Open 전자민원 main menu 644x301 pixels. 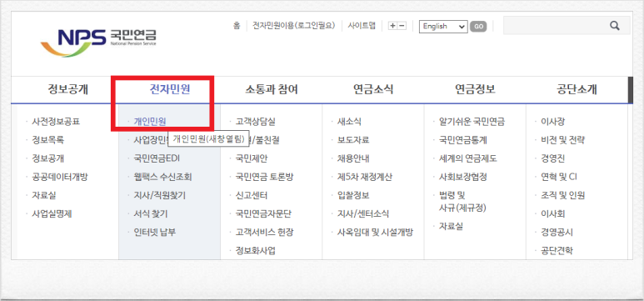[170, 89]
